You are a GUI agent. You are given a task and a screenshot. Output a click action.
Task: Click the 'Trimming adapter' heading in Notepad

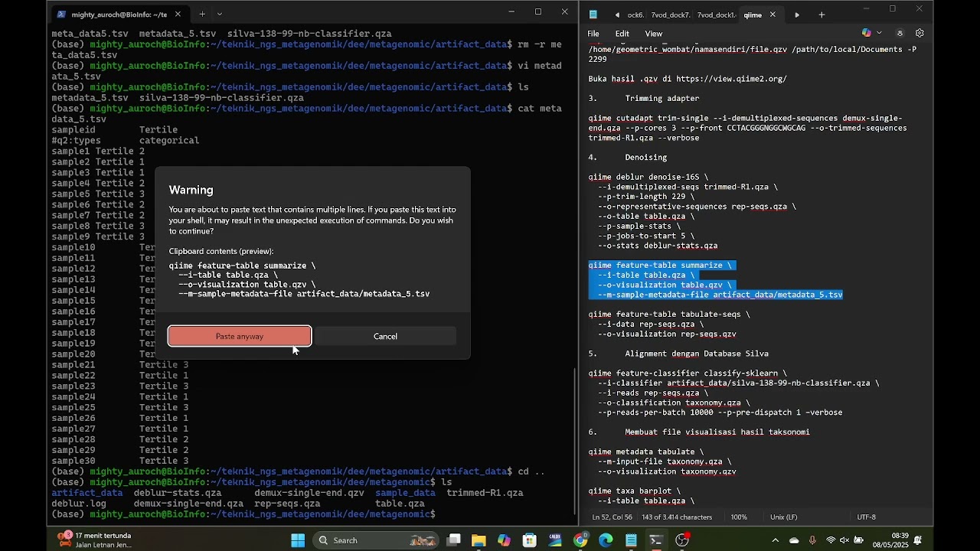[x=661, y=99]
